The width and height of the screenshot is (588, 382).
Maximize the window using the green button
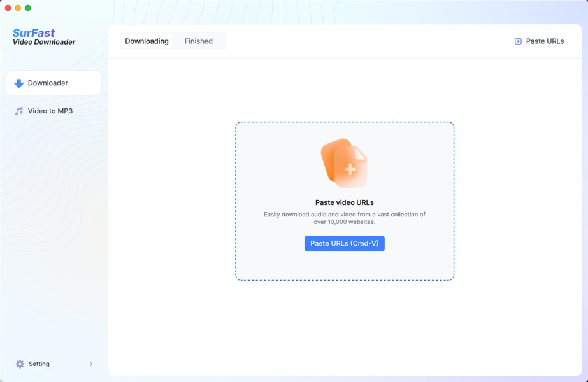(28, 8)
